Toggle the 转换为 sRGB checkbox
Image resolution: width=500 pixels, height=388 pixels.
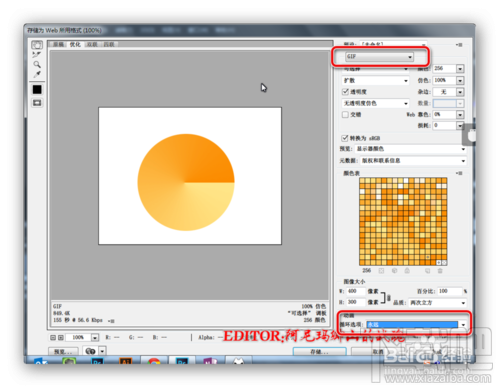point(345,138)
